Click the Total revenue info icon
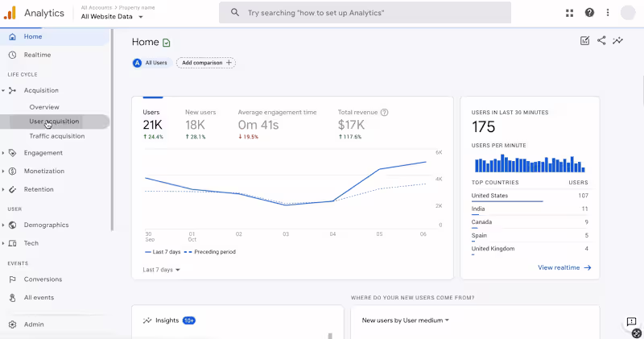Viewport: 644px width, 339px height. (x=385, y=113)
